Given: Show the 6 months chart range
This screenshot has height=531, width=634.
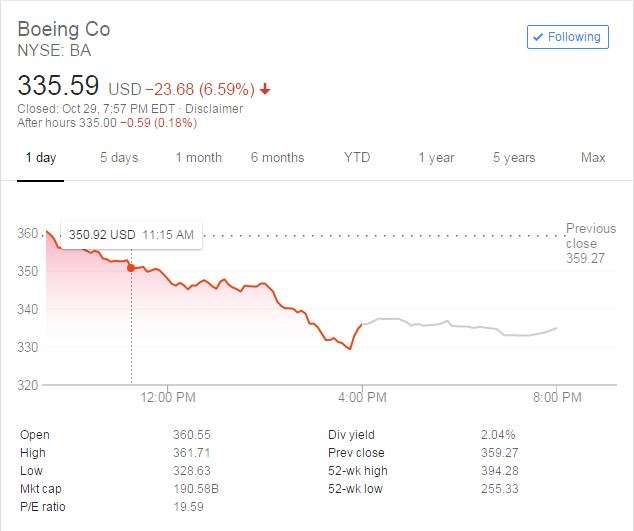Looking at the screenshot, I should point(277,158).
